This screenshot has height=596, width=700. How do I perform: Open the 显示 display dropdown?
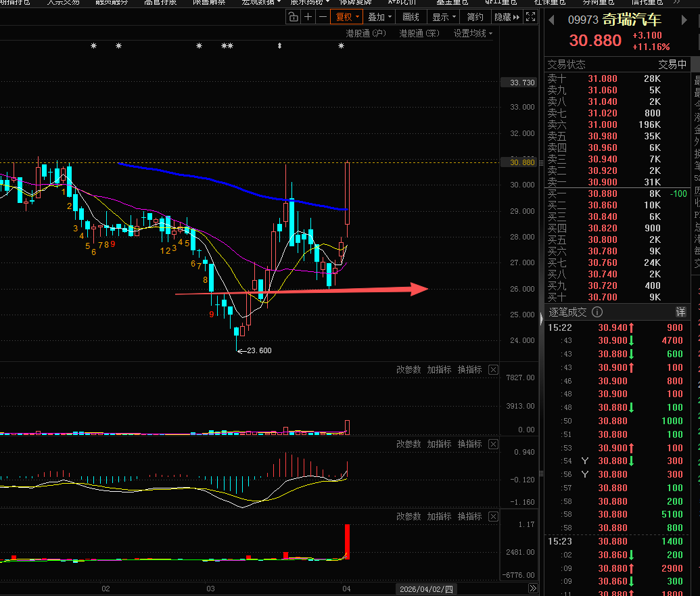click(444, 17)
